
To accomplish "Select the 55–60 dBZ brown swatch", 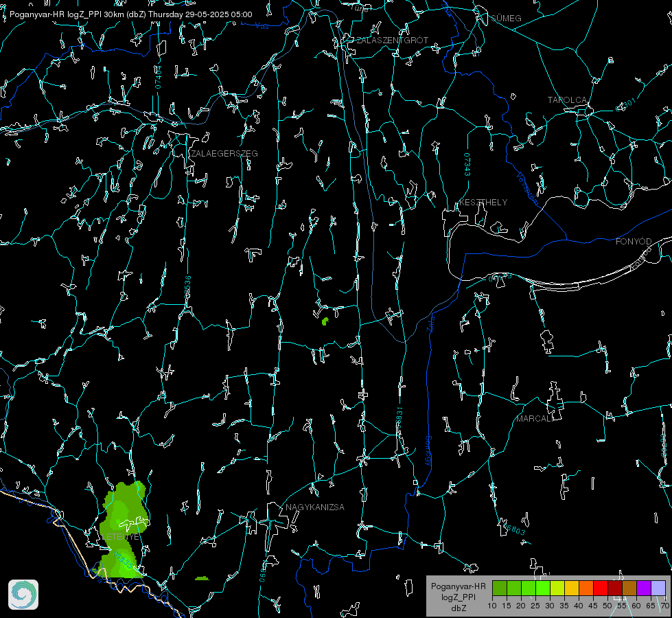I will [x=629, y=588].
